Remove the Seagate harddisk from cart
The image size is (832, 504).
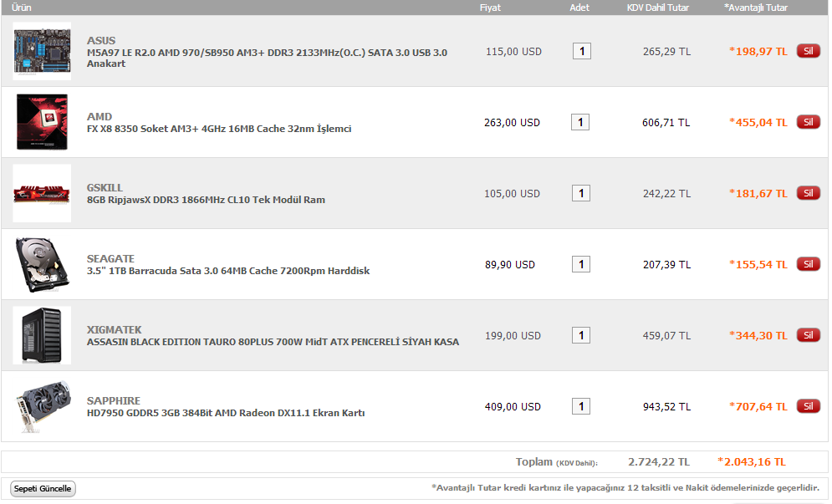pos(808,264)
